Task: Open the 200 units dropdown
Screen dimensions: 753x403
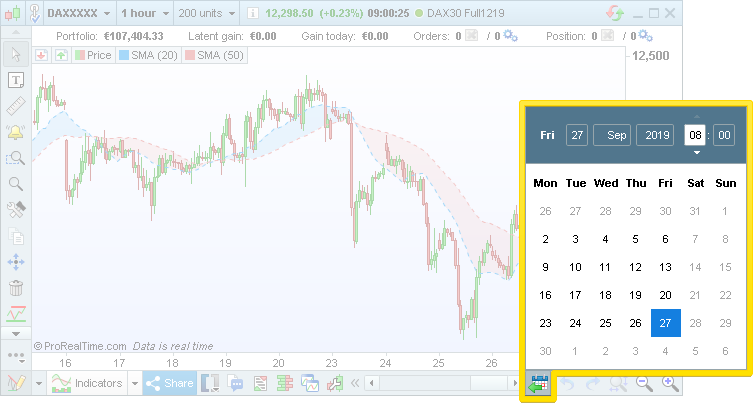Action: pyautogui.click(x=206, y=14)
